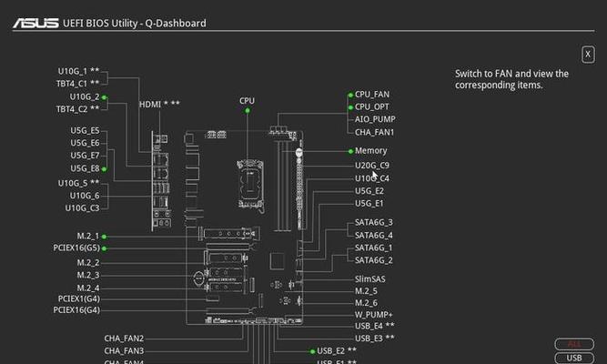Select the USB filter button

(x=574, y=358)
